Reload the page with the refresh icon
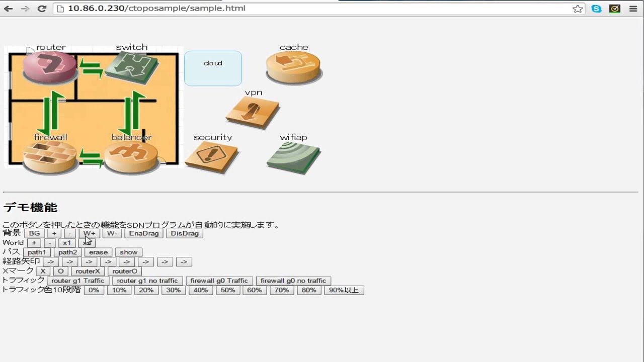 tap(42, 9)
